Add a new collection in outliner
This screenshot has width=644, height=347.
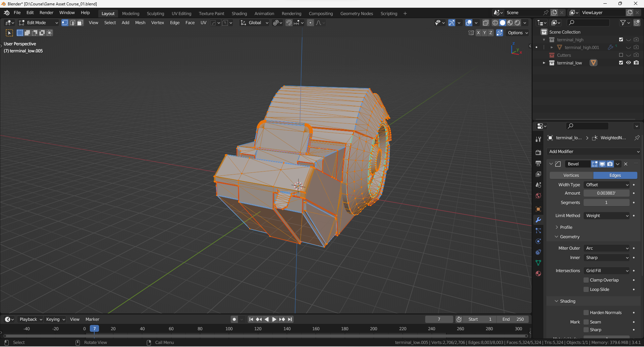click(x=637, y=23)
